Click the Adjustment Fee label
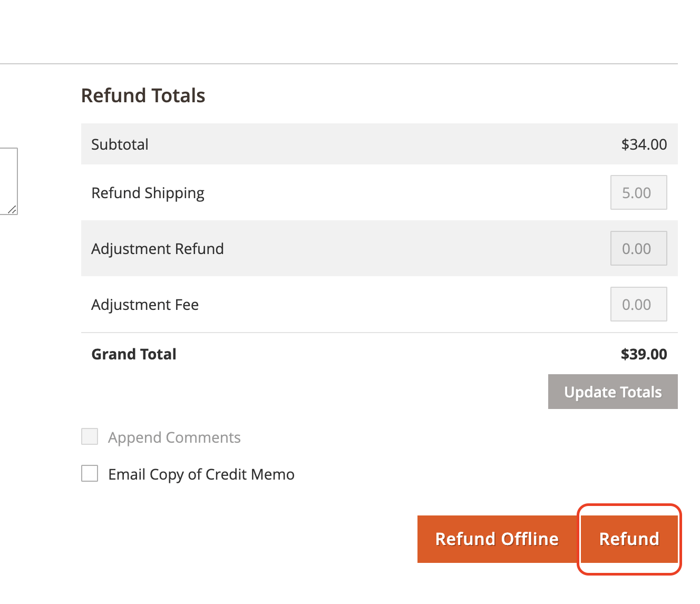Viewport: 700px width, 604px height. point(145,305)
